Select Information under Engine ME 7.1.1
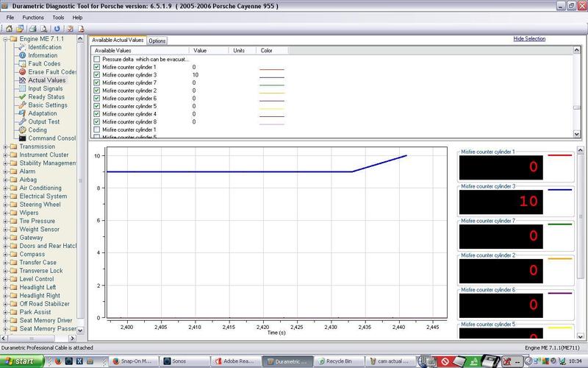 click(x=42, y=55)
